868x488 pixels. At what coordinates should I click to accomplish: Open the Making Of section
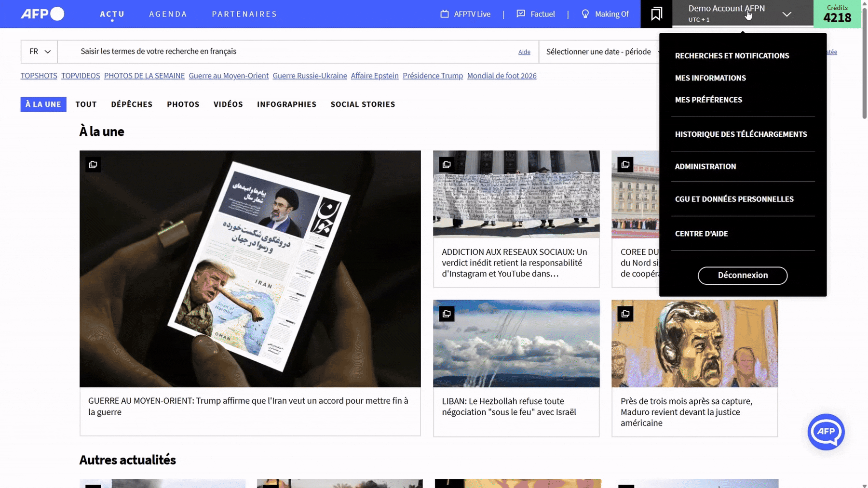[605, 14]
